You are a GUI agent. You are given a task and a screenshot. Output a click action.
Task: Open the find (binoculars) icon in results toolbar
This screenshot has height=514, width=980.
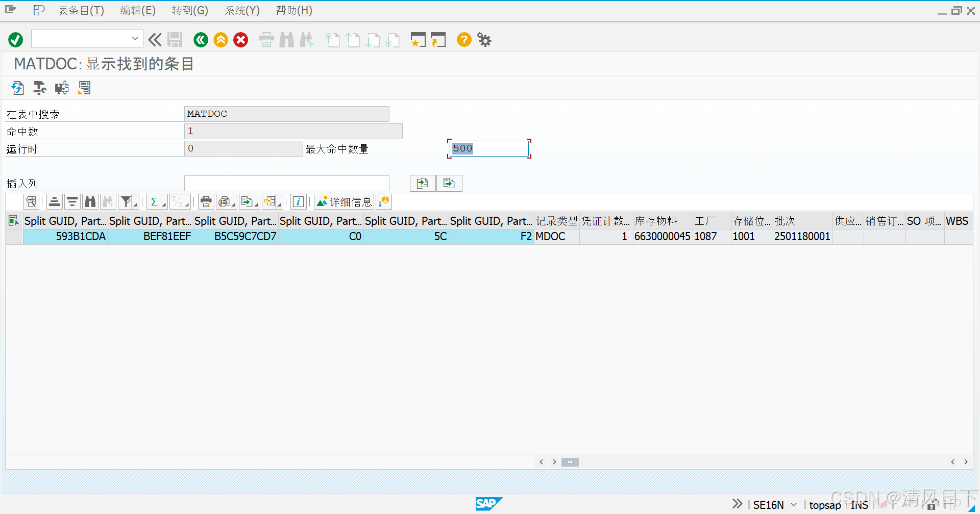coord(90,201)
